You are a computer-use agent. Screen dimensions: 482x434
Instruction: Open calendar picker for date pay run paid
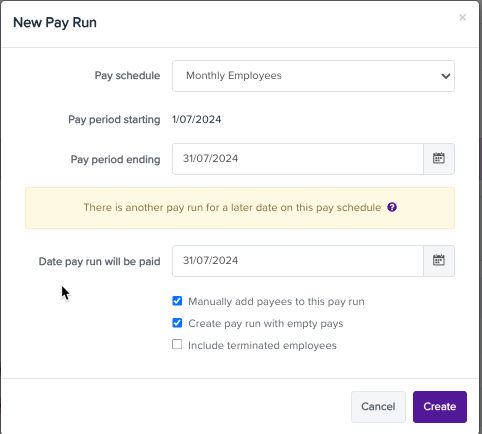(x=439, y=261)
